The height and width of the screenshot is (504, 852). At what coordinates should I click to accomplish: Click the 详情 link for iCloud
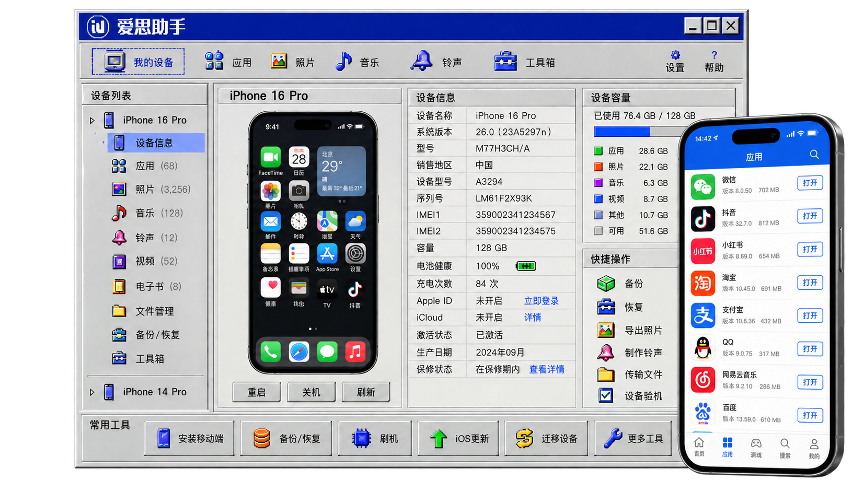click(533, 318)
